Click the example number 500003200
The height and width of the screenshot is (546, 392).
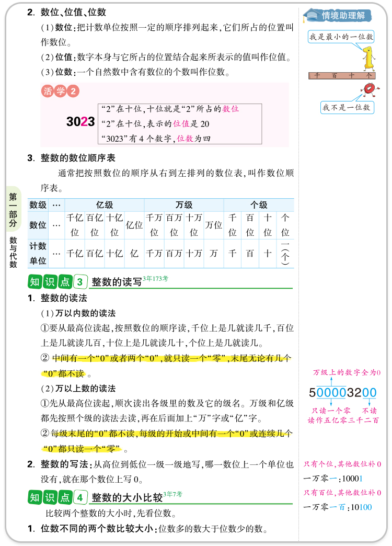coord(342,392)
